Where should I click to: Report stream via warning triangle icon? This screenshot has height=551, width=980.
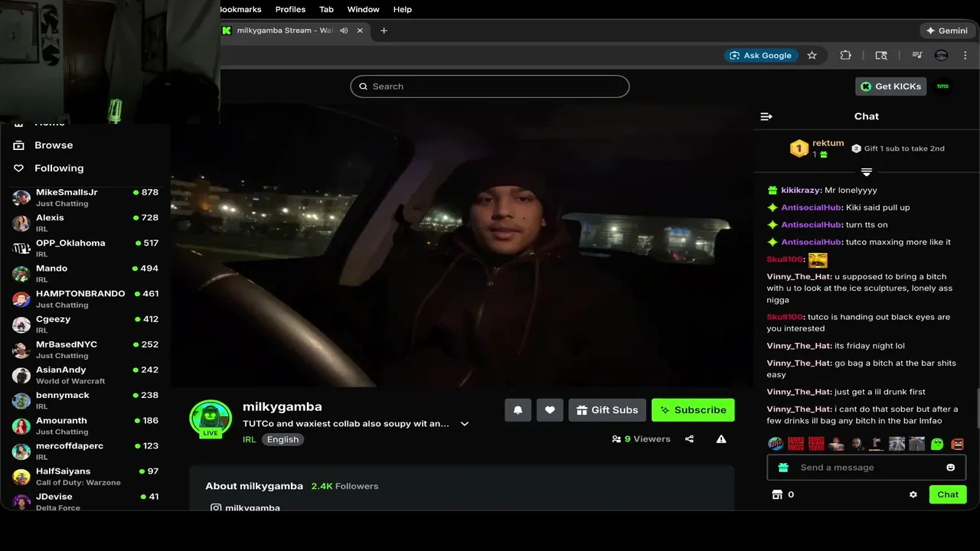click(721, 439)
